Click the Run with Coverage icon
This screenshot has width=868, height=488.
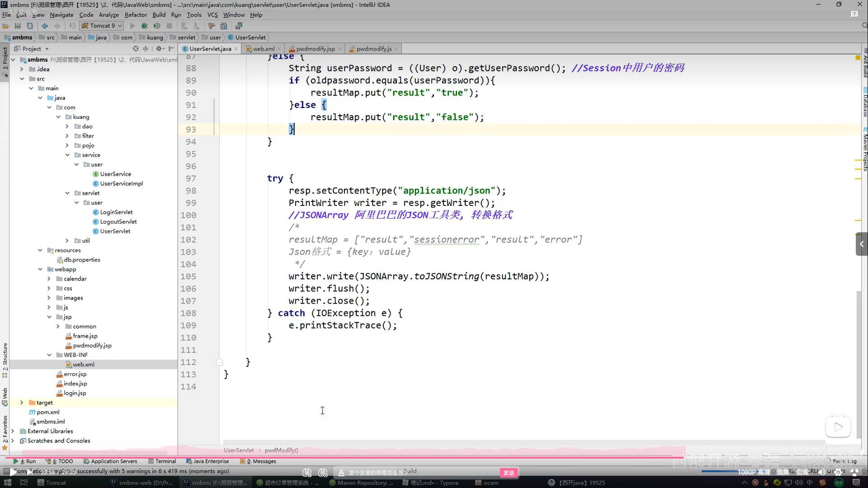pyautogui.click(x=157, y=26)
